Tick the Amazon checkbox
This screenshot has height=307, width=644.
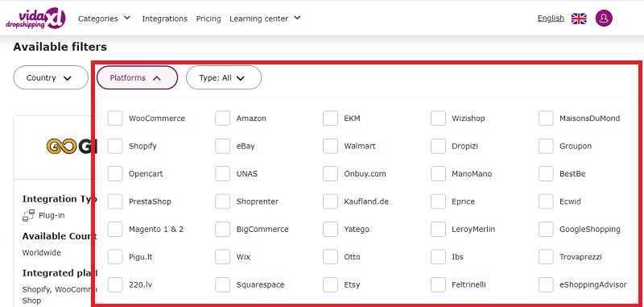(x=223, y=118)
